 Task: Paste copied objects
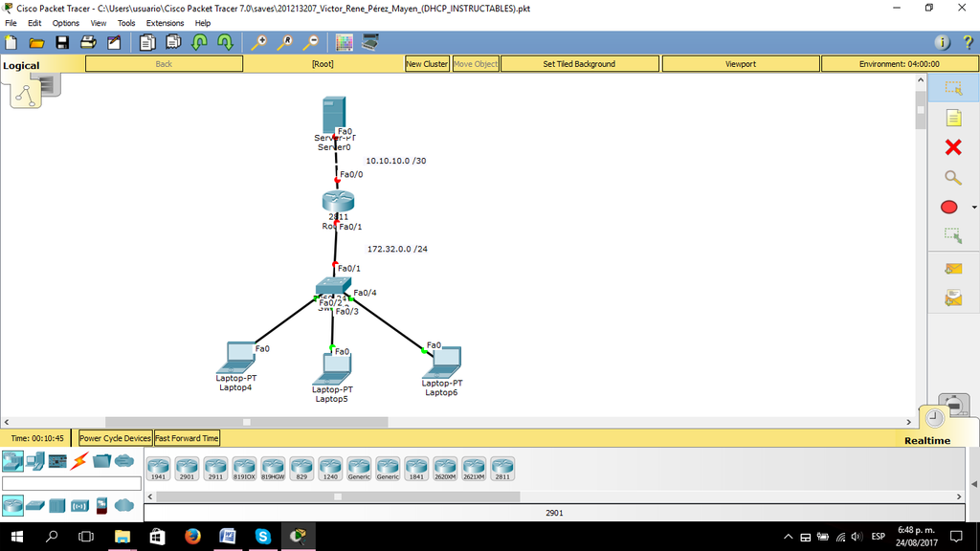pyautogui.click(x=173, y=42)
